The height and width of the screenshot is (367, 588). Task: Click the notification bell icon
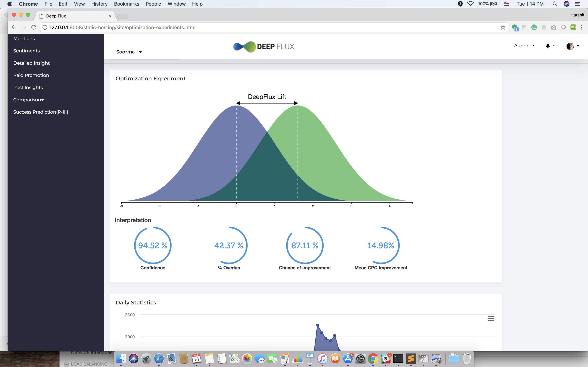(548, 46)
